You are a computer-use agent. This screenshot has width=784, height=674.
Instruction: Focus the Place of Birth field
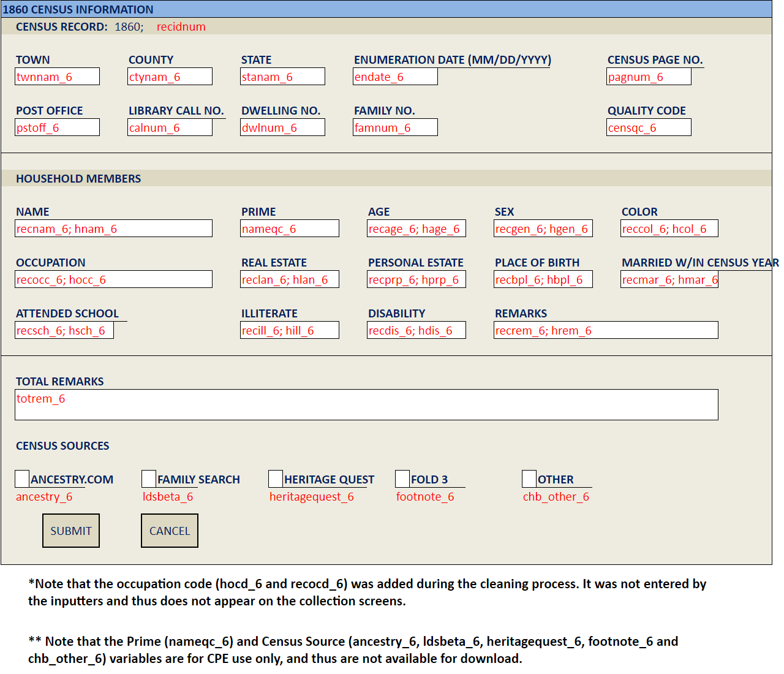tap(543, 279)
